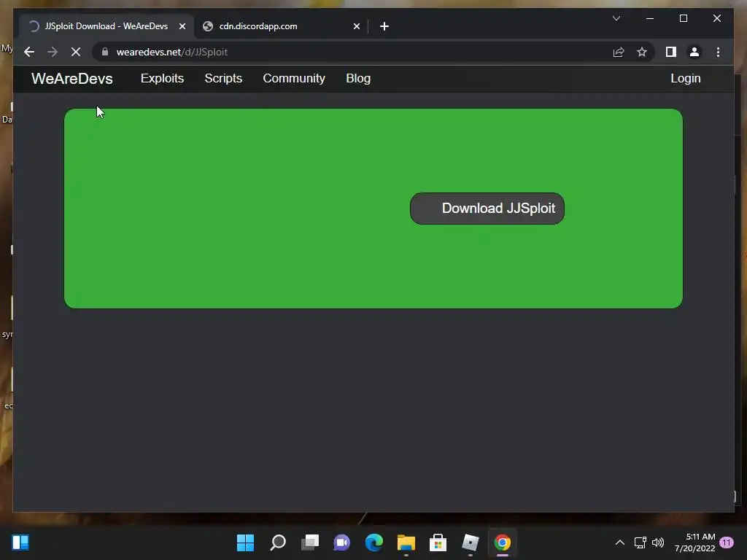
Task: Close the cdn.discordapp.com tab
Action: pos(356,26)
